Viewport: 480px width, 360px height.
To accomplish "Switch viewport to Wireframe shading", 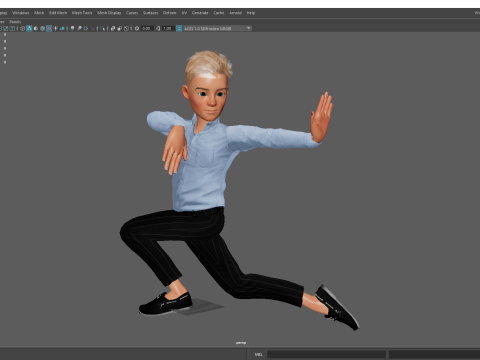I will click(x=23, y=28).
